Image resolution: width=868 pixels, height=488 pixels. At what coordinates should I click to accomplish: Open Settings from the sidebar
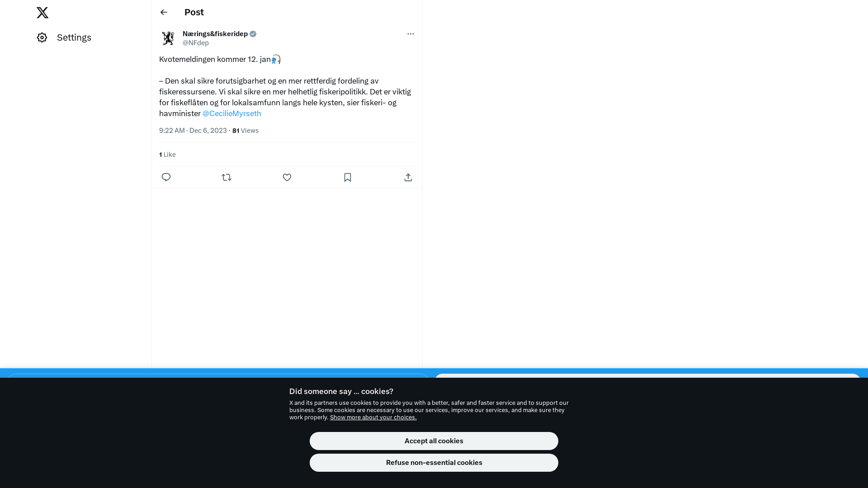64,38
